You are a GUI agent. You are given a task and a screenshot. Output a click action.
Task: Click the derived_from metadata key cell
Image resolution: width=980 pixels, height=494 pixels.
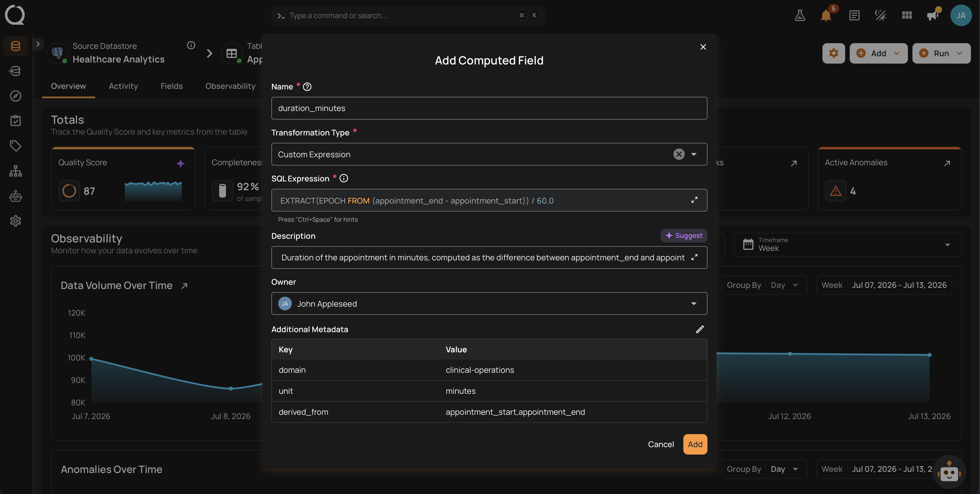point(303,412)
